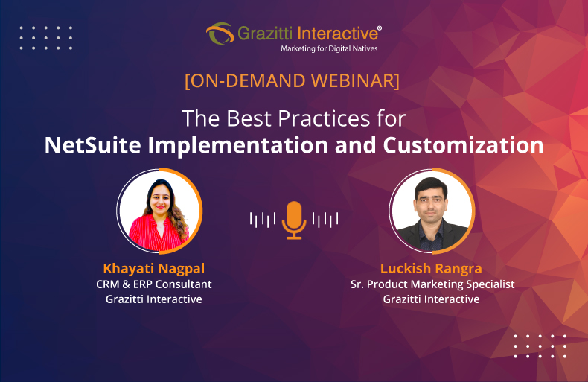
Task: Click the Grazitti Interactive logo
Action: 293,37
